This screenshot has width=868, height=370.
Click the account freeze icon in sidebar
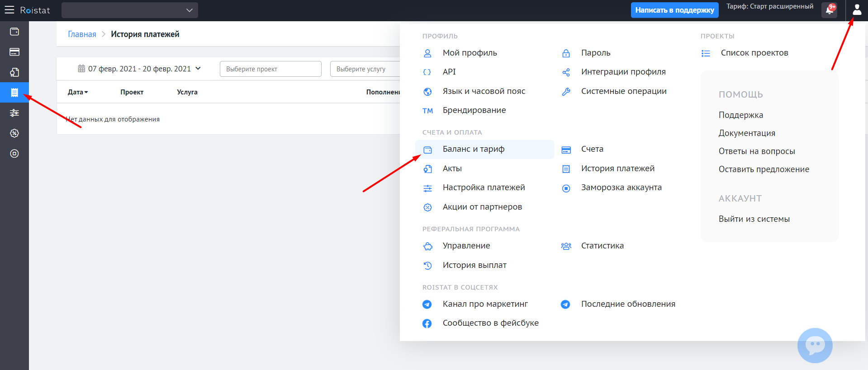pyautogui.click(x=14, y=154)
